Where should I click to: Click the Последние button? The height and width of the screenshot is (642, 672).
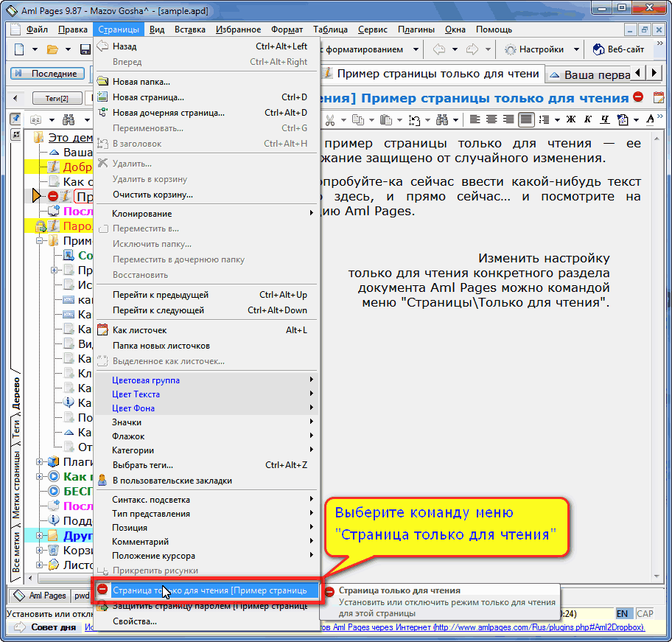click(x=47, y=73)
